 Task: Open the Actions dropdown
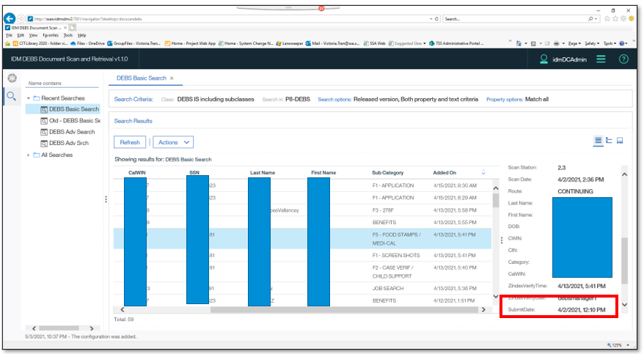(173, 142)
